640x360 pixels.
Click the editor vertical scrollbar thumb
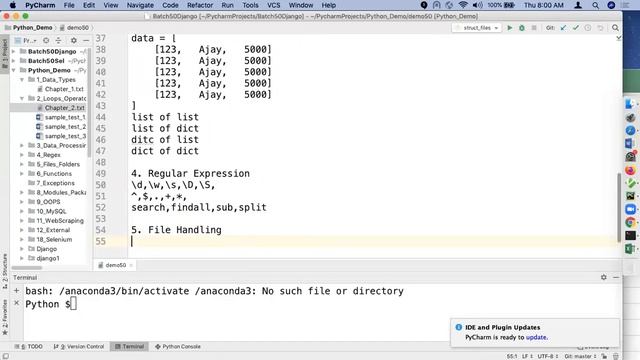[x=619, y=207]
